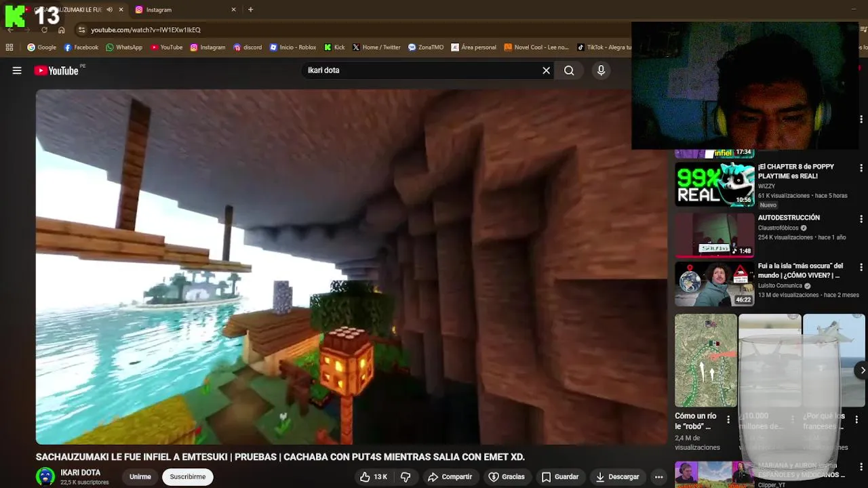Open the Luisito Comunica channel name
The width and height of the screenshot is (868, 488).
pyautogui.click(x=780, y=285)
